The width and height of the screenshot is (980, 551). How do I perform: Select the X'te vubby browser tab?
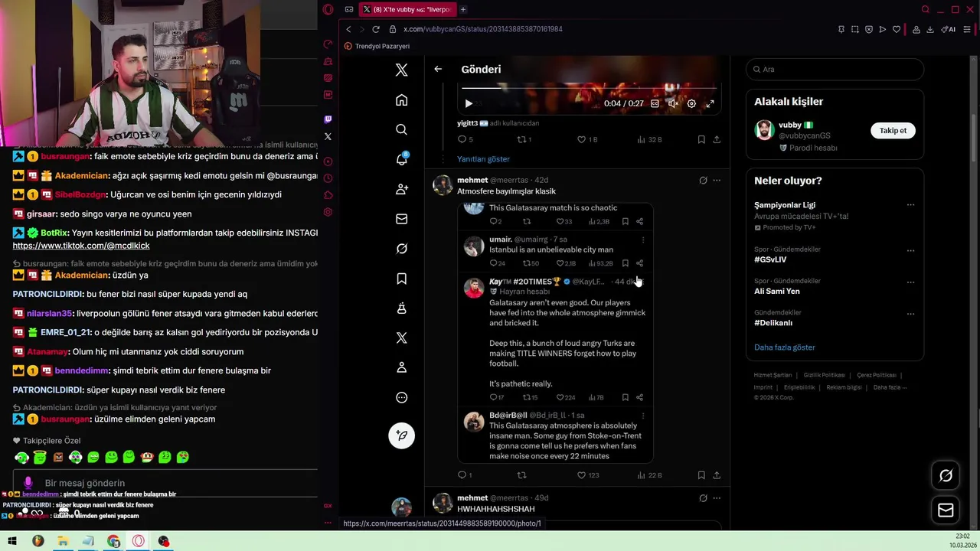(x=407, y=9)
